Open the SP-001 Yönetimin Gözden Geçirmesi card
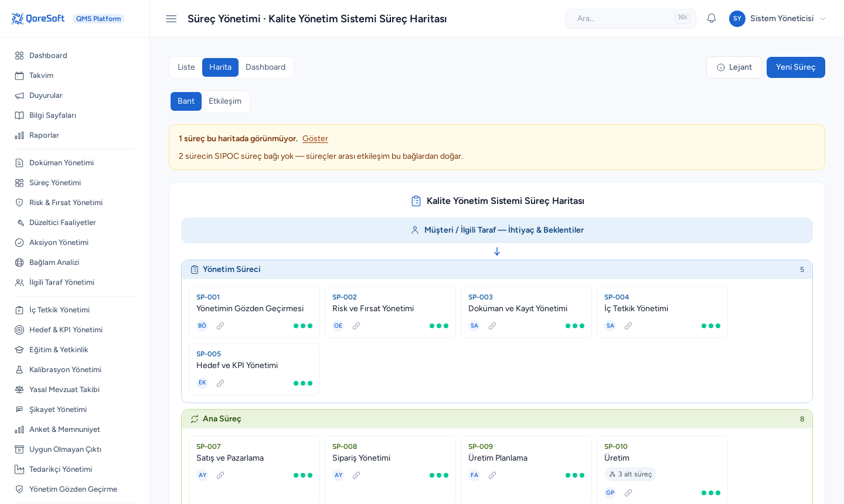Viewport: 844px width, 504px height. pyautogui.click(x=254, y=312)
